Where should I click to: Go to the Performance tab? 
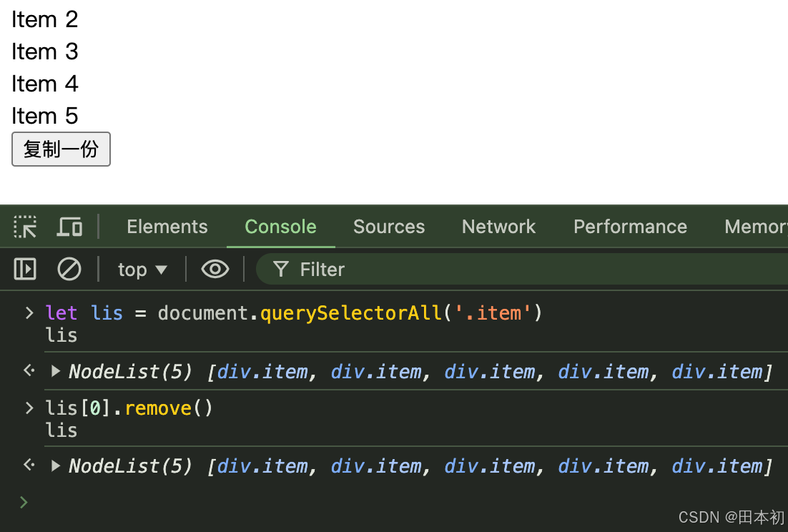click(630, 227)
